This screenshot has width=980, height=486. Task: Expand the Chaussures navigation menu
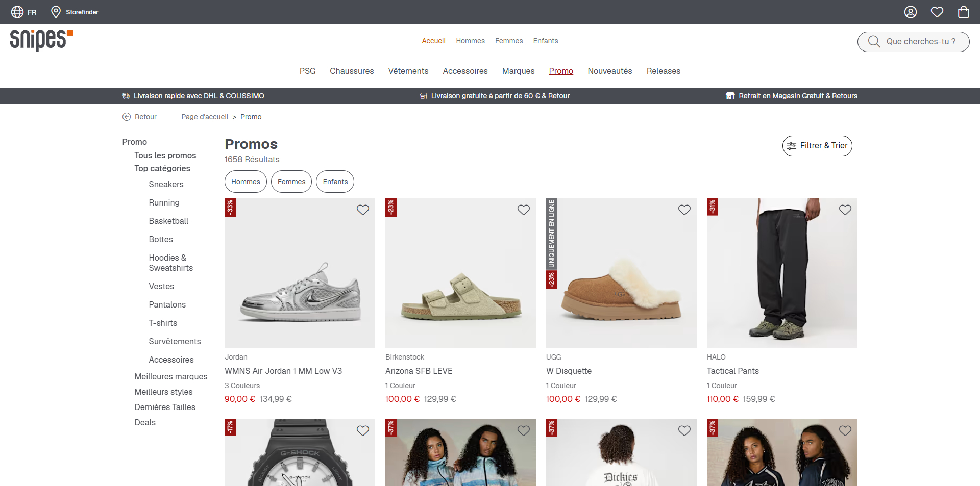point(352,71)
